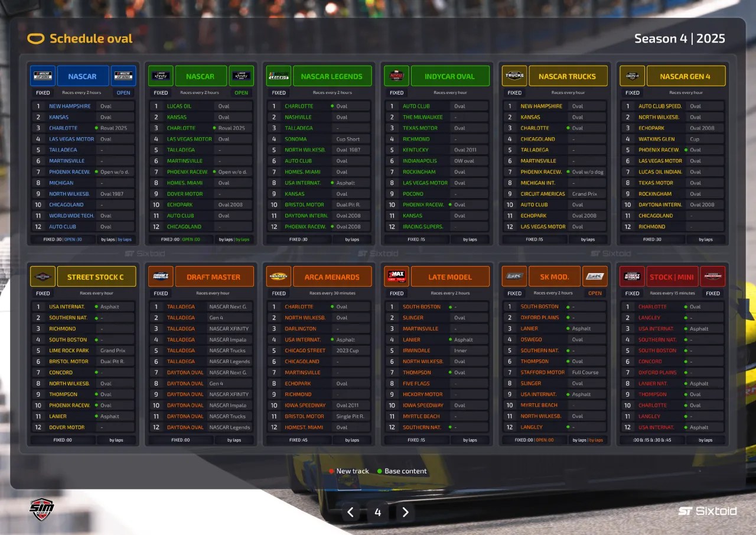756x535 pixels.
Task: Click SONOMA in NASCAR Legends card
Action: [296, 139]
